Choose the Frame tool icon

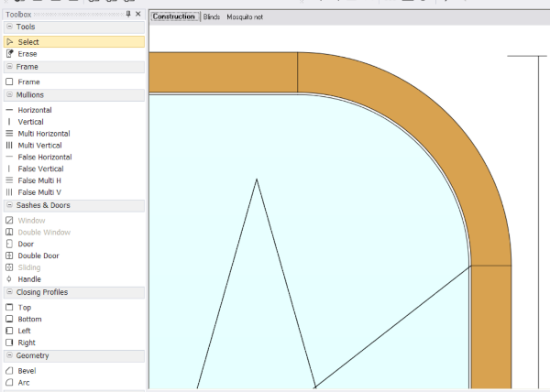[x=9, y=82]
